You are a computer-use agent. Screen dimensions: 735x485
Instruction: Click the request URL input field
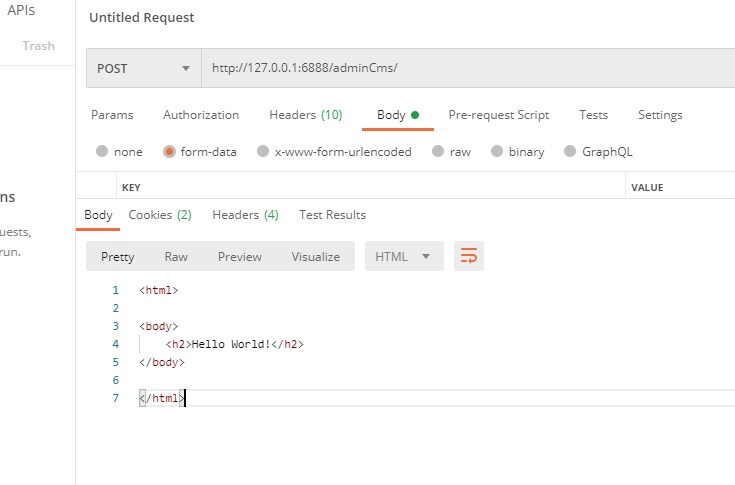460,69
